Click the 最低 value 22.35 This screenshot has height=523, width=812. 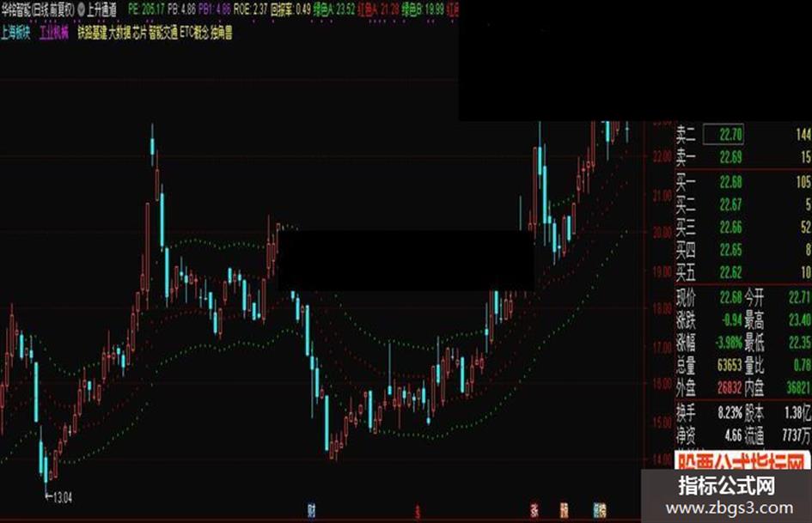[800, 343]
